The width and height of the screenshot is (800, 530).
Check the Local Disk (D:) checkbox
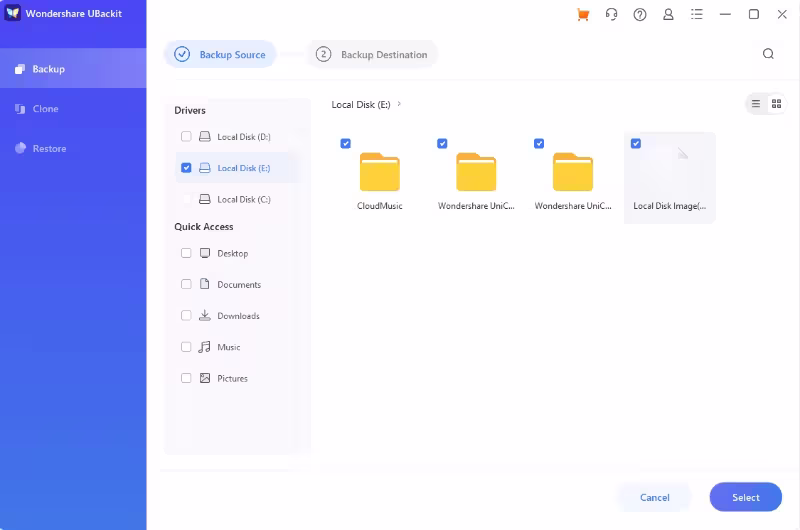point(186,136)
